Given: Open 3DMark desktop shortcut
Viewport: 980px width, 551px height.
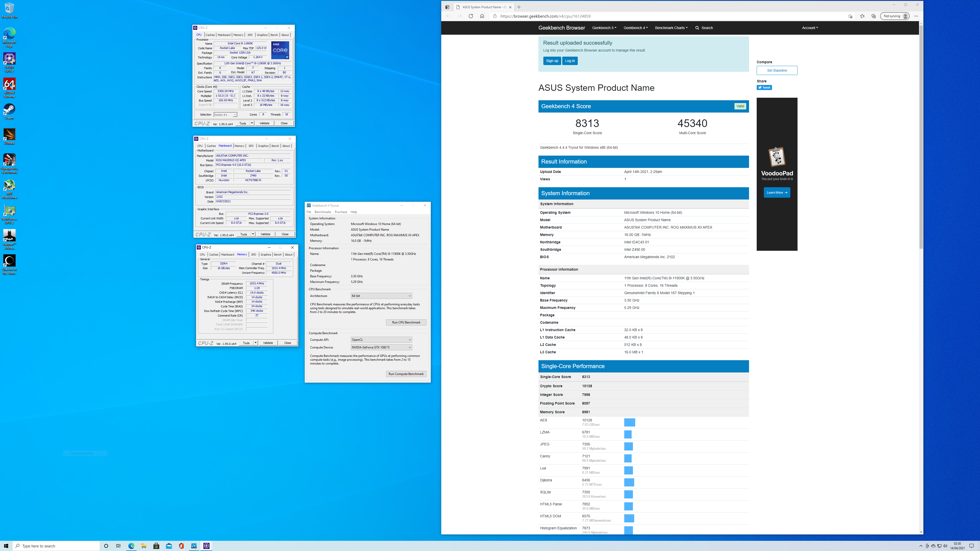Looking at the screenshot, I should point(9,137).
